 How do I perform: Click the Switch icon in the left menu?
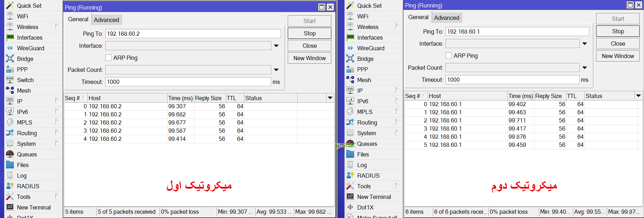coord(10,80)
